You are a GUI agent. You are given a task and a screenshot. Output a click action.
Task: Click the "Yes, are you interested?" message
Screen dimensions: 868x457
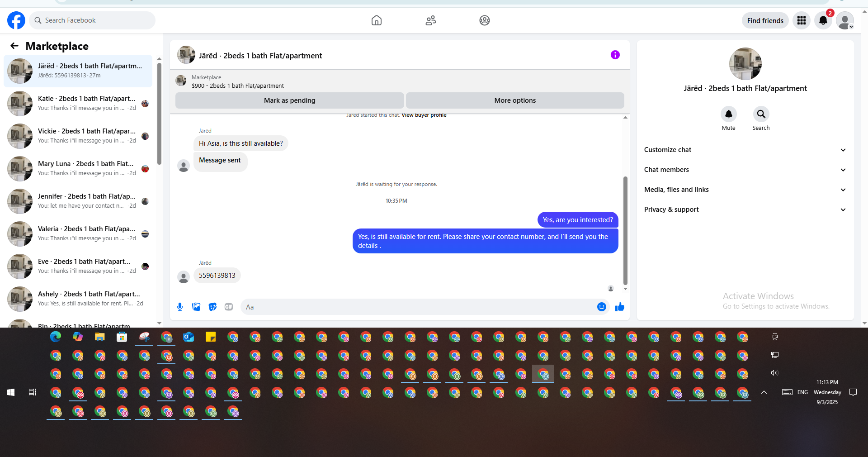[x=578, y=220]
